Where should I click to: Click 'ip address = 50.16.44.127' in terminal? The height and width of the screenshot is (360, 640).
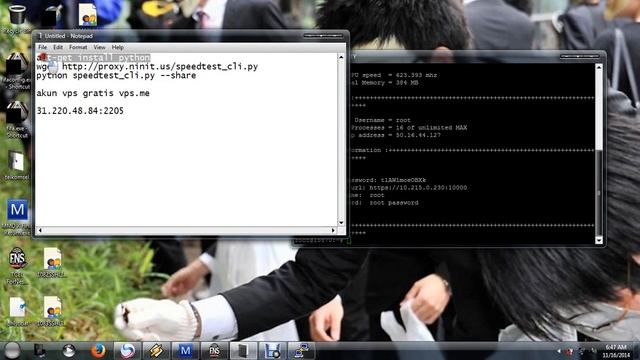click(x=396, y=135)
